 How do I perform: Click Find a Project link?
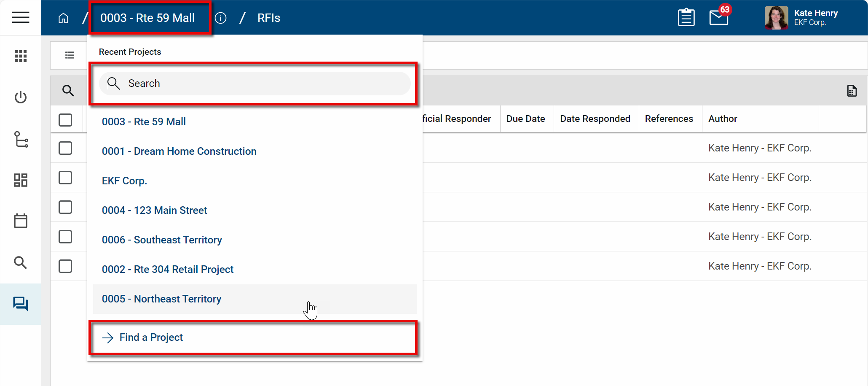pos(151,337)
